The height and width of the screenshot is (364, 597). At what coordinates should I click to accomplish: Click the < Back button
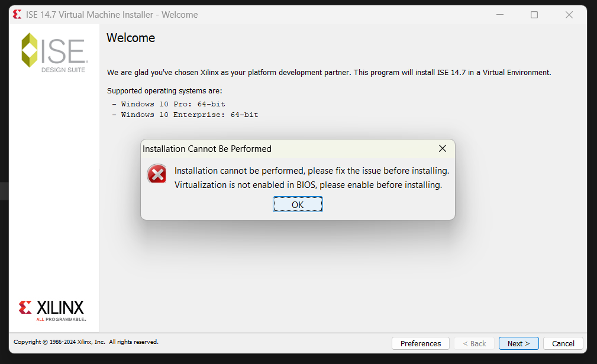click(x=474, y=343)
